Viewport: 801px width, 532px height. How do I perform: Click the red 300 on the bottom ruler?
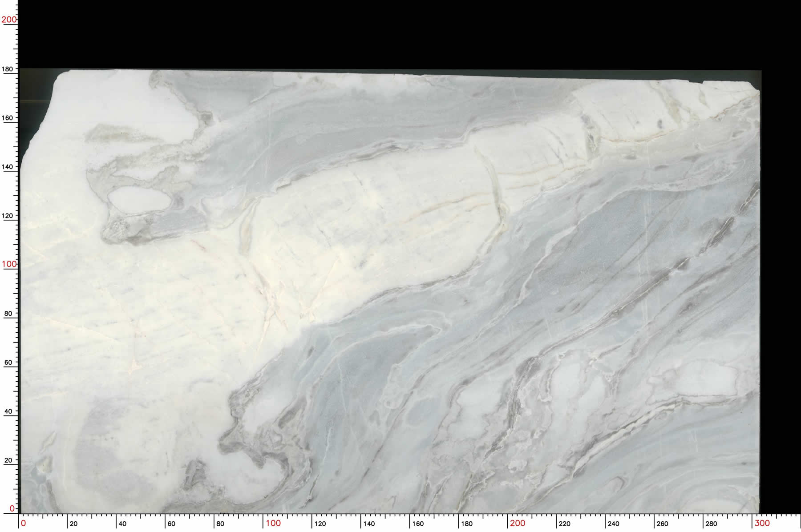(x=762, y=523)
